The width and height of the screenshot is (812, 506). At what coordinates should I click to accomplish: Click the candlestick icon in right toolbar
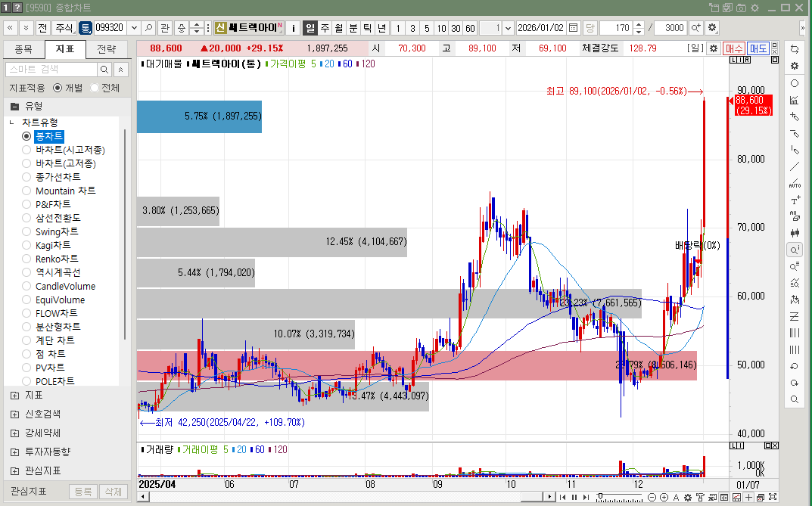pos(795,234)
